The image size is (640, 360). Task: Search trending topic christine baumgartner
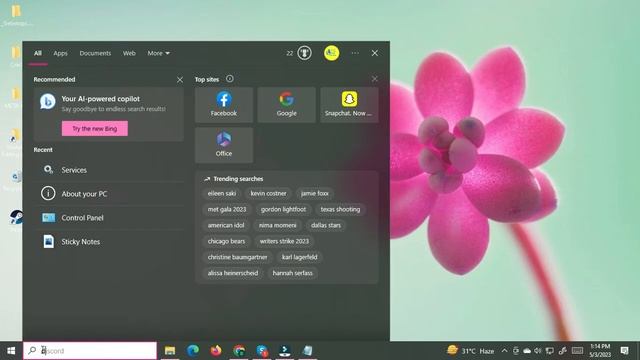(237, 257)
